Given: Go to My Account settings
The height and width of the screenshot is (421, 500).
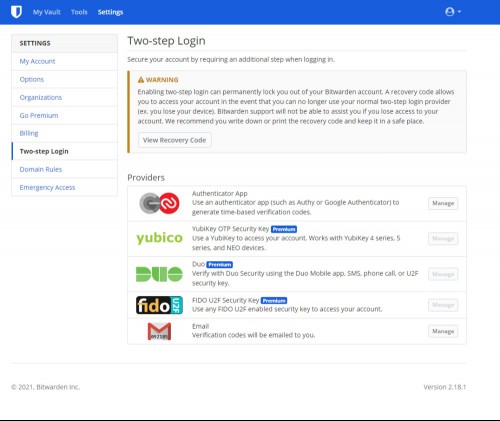Looking at the screenshot, I should pos(64,61).
